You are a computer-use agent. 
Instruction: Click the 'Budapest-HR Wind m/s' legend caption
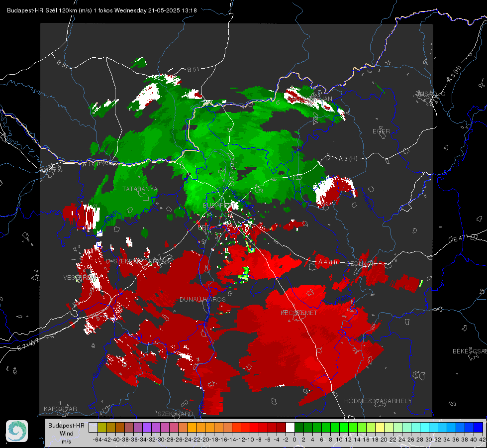[x=67, y=433]
